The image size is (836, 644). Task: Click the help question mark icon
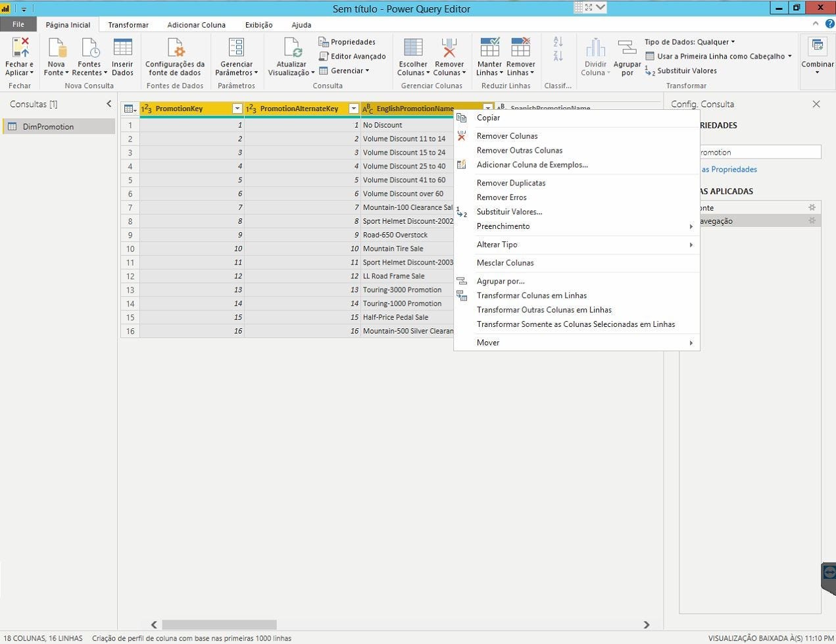(x=829, y=24)
